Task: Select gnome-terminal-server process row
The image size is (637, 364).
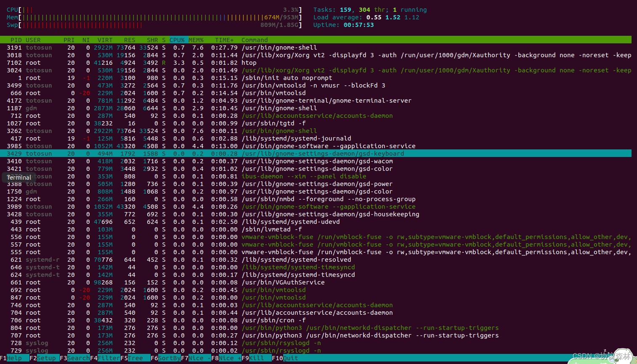Action: pyautogui.click(x=316, y=101)
